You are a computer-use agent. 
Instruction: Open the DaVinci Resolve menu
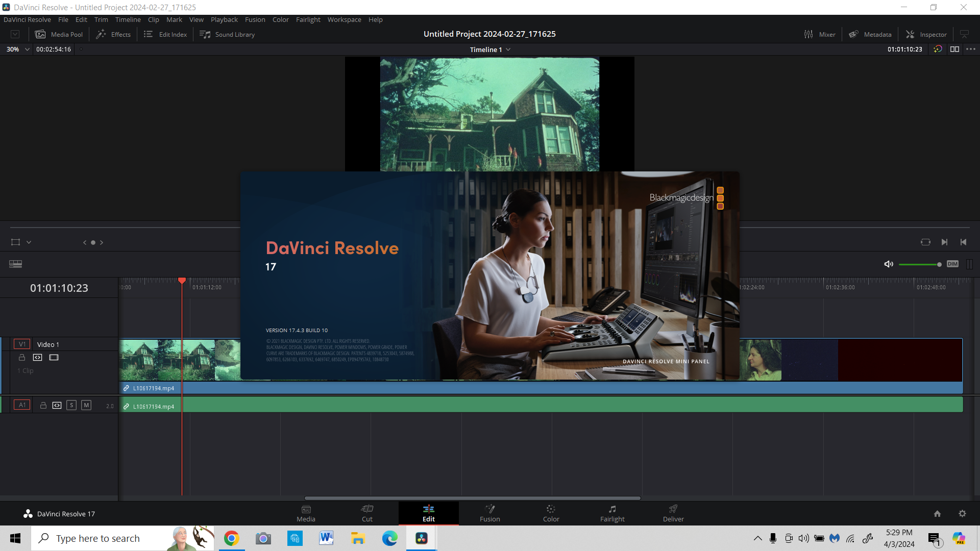pos(27,19)
